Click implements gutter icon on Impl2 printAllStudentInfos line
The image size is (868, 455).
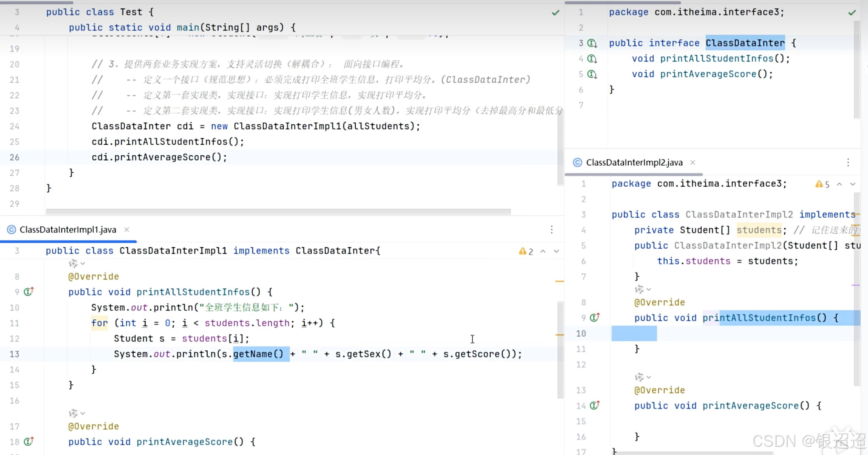(x=595, y=317)
